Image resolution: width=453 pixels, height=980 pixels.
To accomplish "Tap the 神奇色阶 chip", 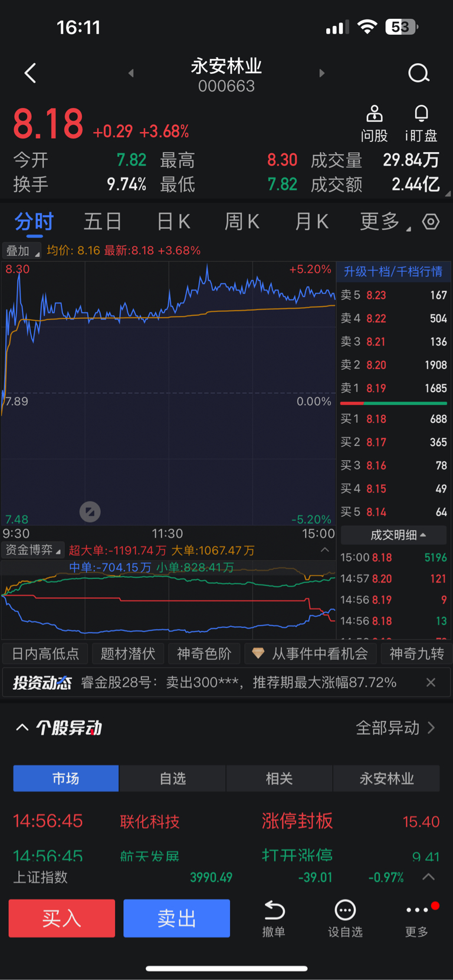I will [204, 653].
